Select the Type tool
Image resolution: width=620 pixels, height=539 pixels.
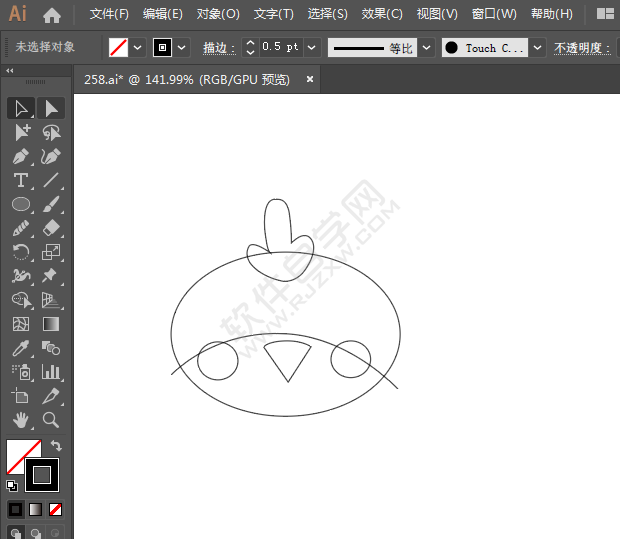(20, 181)
